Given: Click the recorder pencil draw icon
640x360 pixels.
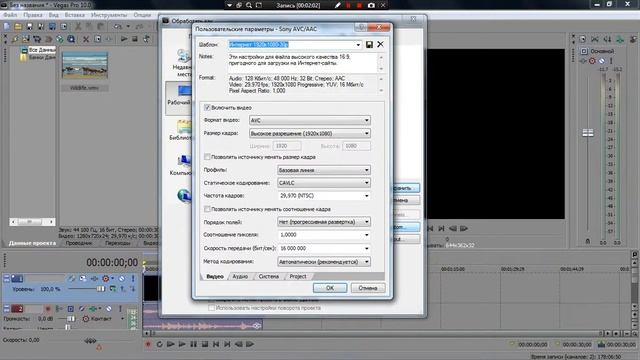Looking at the screenshot, I should pyautogui.click(x=337, y=5).
